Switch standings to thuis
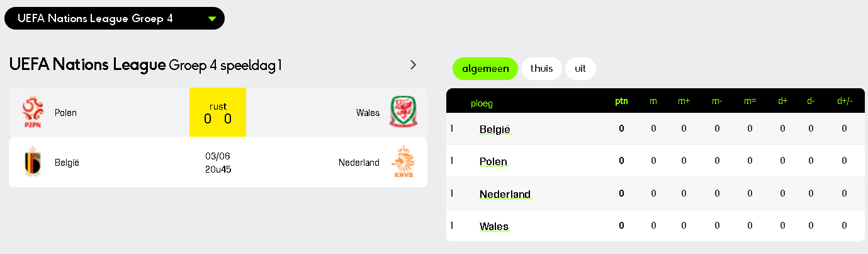868x254 pixels. click(x=541, y=69)
